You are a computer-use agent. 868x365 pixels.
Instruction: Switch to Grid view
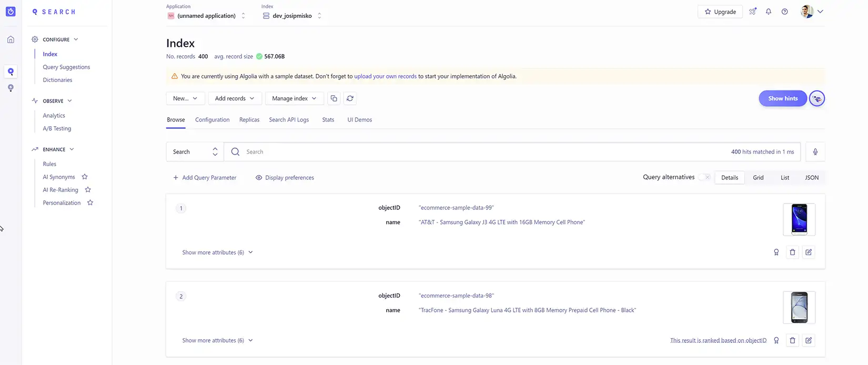coord(758,178)
